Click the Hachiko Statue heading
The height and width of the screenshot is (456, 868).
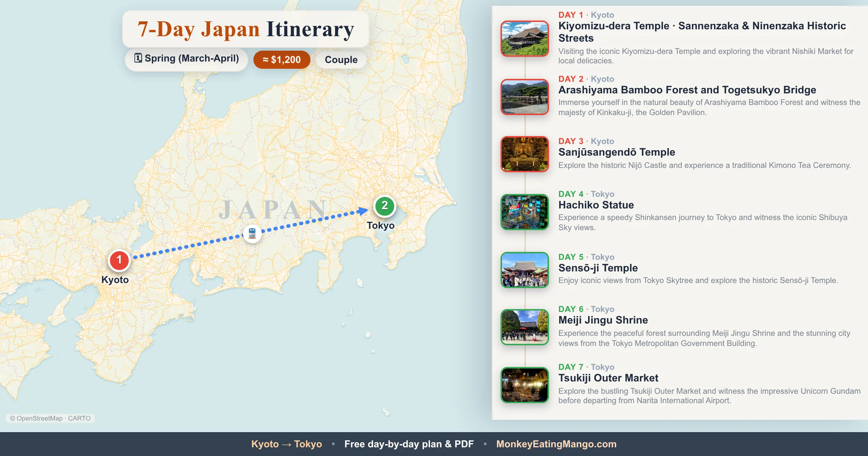coord(596,205)
